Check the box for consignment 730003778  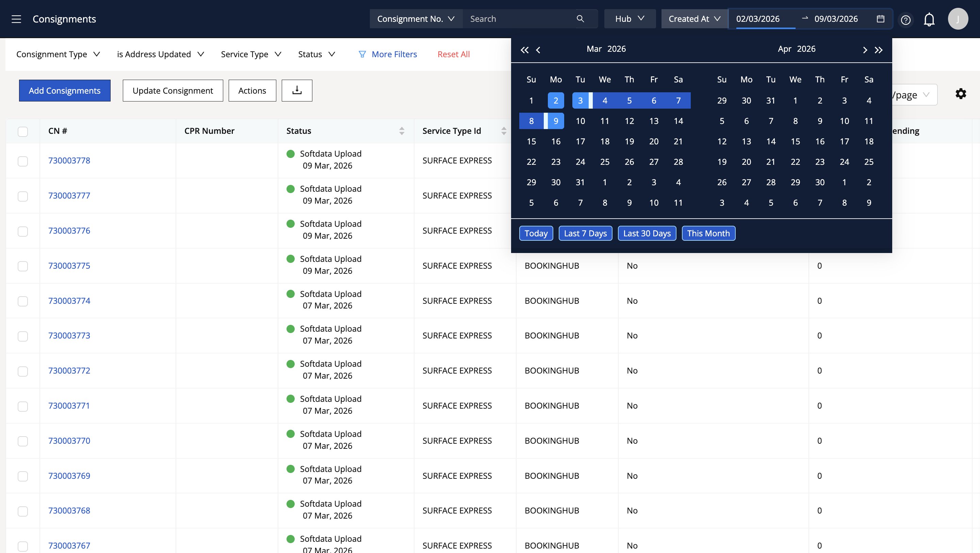(x=23, y=161)
